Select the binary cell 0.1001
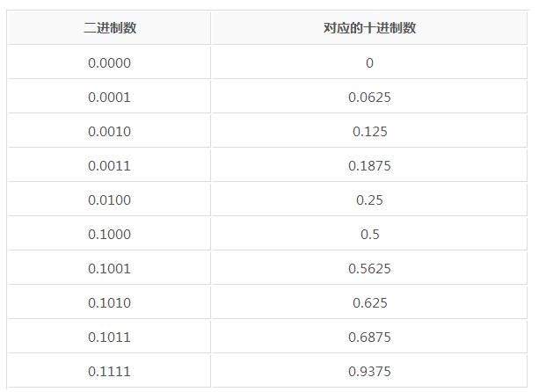The width and height of the screenshot is (539, 392). (x=110, y=268)
